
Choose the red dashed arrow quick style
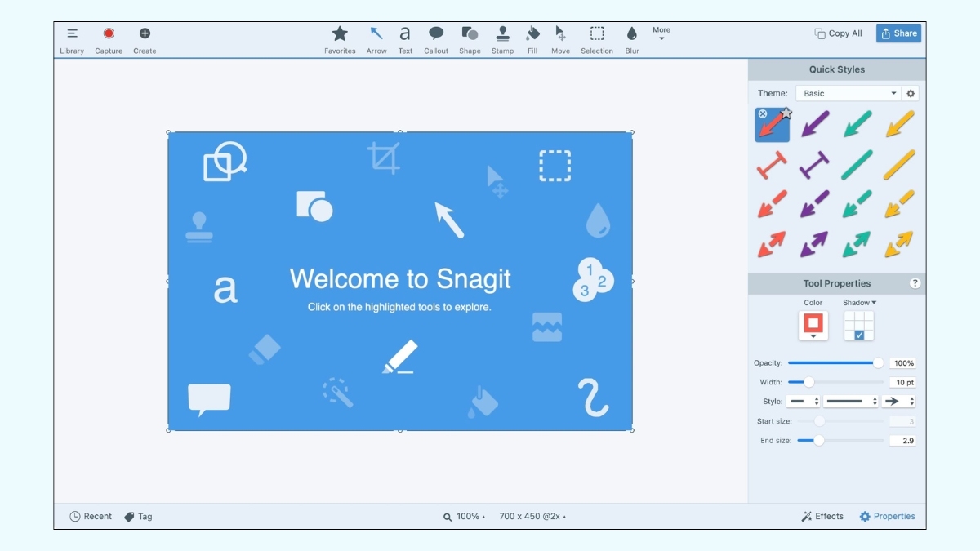772,204
